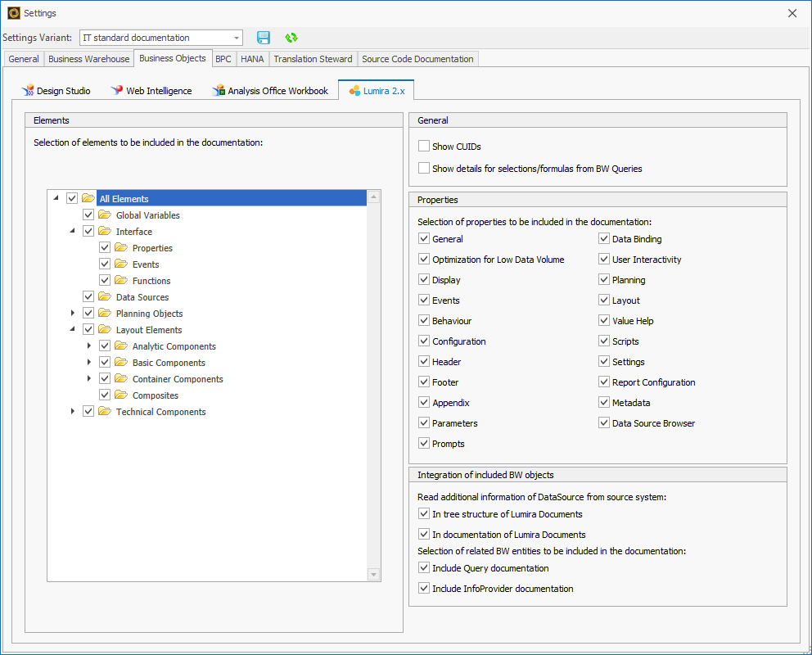This screenshot has width=812, height=655.
Task: Open the Translation Steward tab
Action: [313, 58]
